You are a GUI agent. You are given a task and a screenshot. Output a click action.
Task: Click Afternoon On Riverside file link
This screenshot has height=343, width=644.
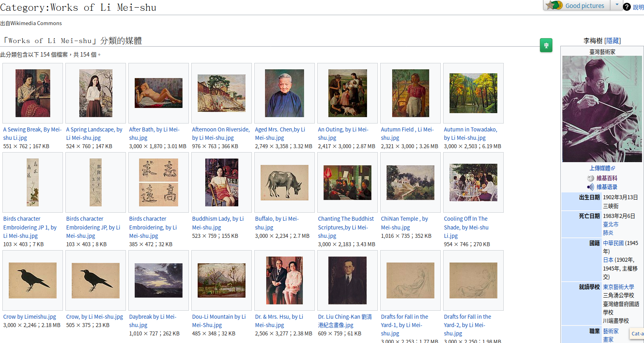pyautogui.click(x=221, y=133)
